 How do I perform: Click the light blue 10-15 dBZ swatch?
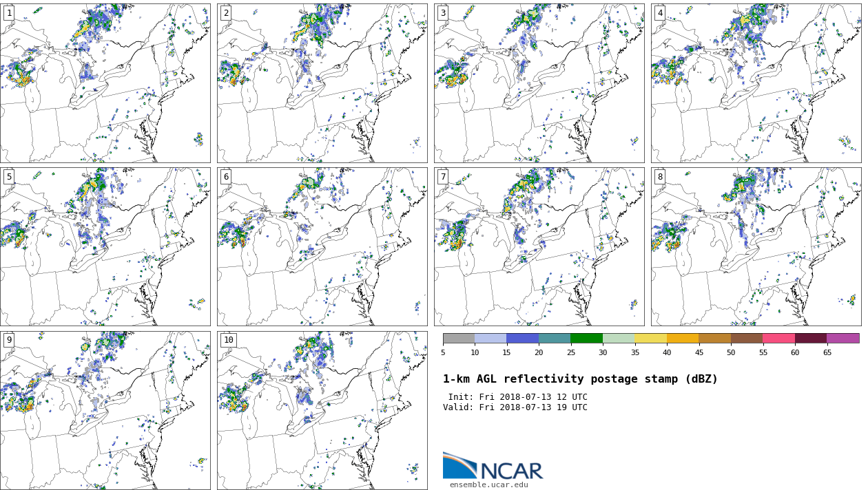point(490,338)
